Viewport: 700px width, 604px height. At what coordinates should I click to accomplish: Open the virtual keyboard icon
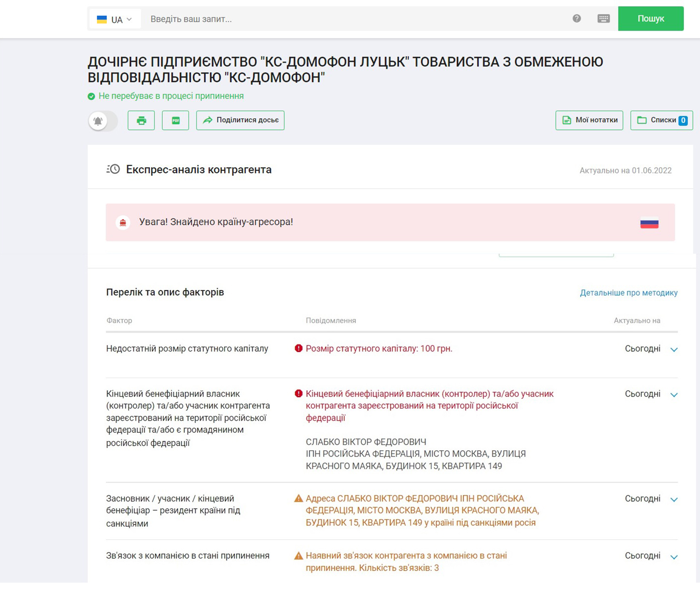(603, 19)
